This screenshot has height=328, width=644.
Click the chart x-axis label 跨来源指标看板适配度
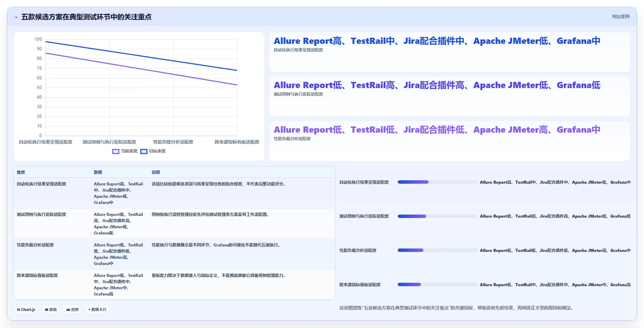(237, 142)
